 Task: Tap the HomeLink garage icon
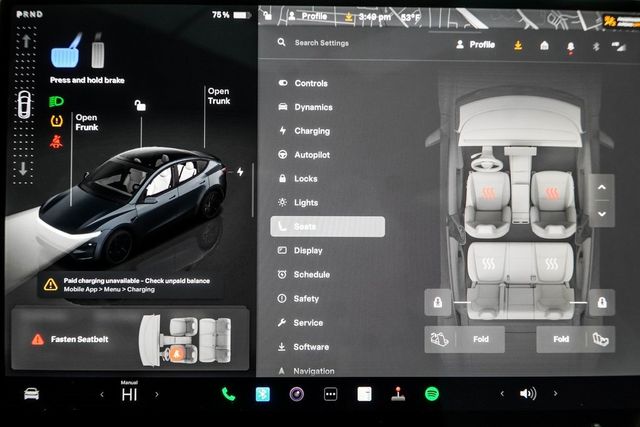point(544,45)
